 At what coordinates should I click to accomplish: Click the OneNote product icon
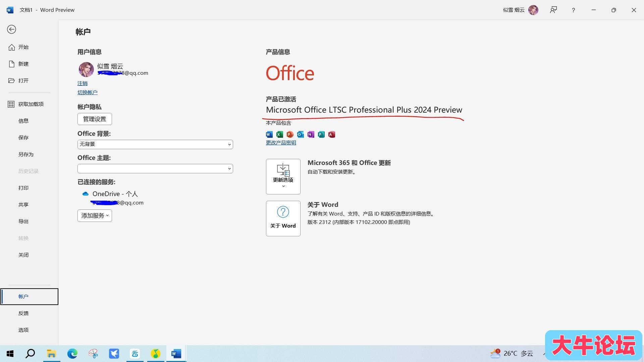click(x=311, y=135)
